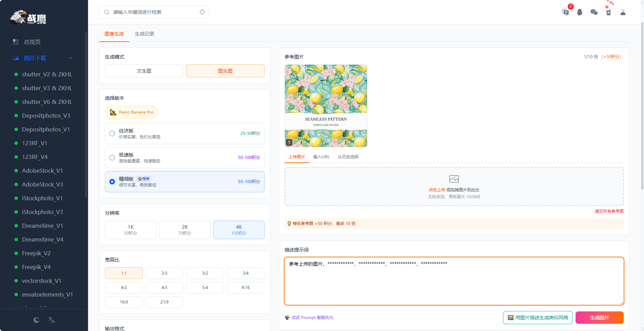Click the 清空所有参考图 link

click(x=609, y=211)
